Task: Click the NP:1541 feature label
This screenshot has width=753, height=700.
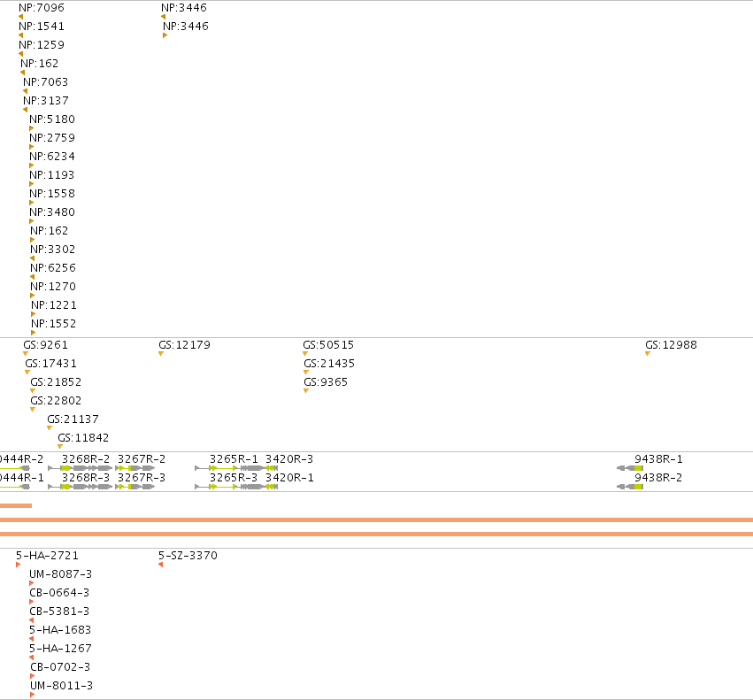Action: tap(42, 26)
